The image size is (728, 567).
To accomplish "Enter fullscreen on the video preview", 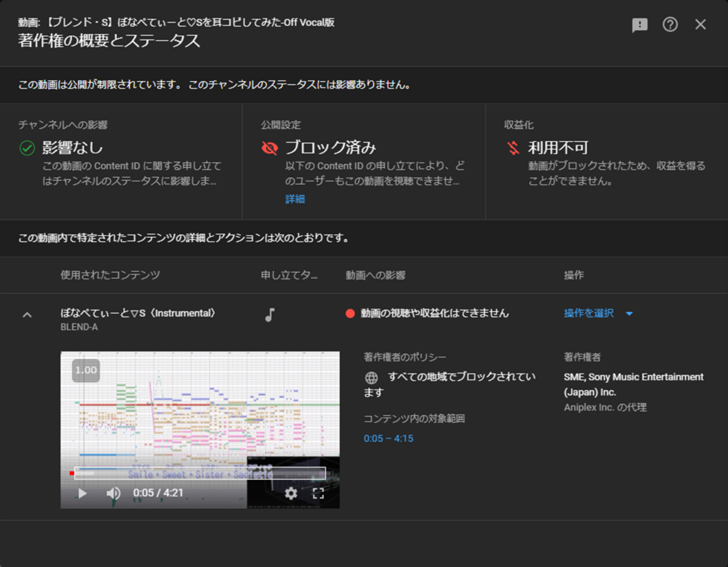I will click(x=318, y=493).
